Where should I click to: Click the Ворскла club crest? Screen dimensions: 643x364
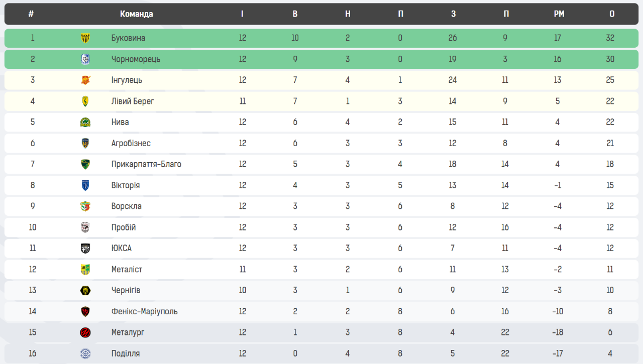point(85,206)
